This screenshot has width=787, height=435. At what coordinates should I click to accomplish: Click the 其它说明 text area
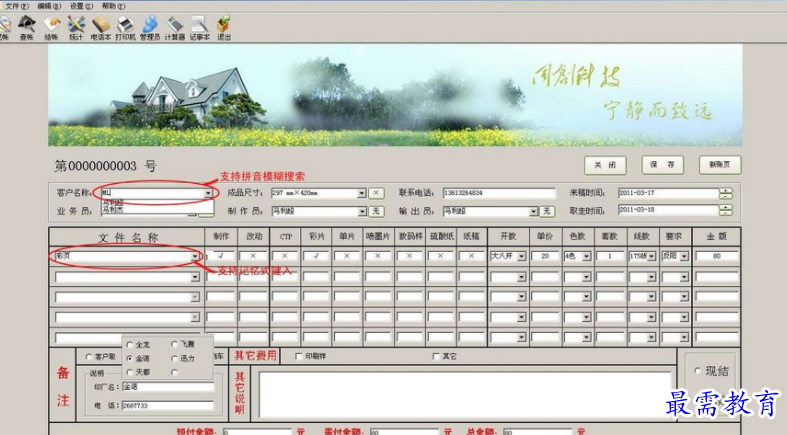pyautogui.click(x=465, y=395)
